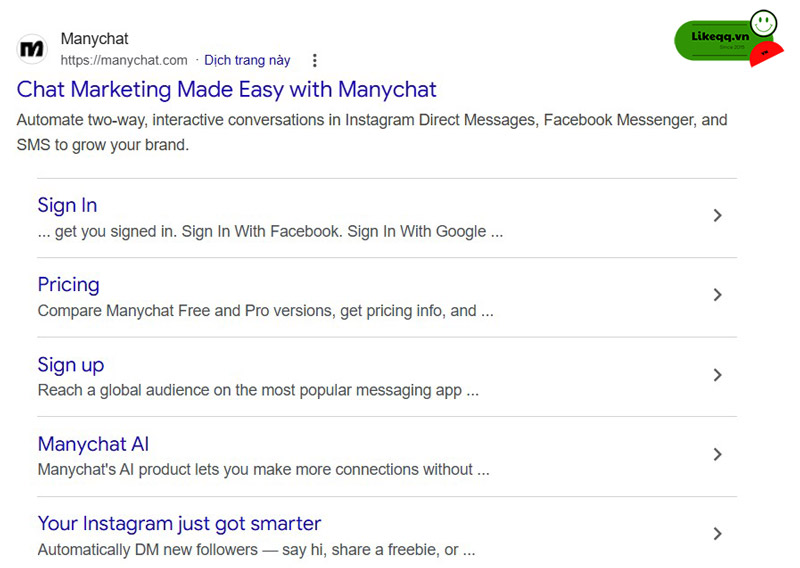The height and width of the screenshot is (568, 800).
Task: Click the https://manychat.com URL text
Action: pyautogui.click(x=124, y=60)
